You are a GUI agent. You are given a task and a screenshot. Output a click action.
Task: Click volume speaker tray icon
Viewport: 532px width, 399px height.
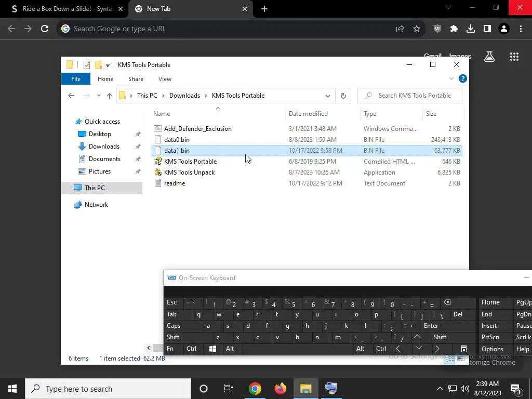[465, 389]
